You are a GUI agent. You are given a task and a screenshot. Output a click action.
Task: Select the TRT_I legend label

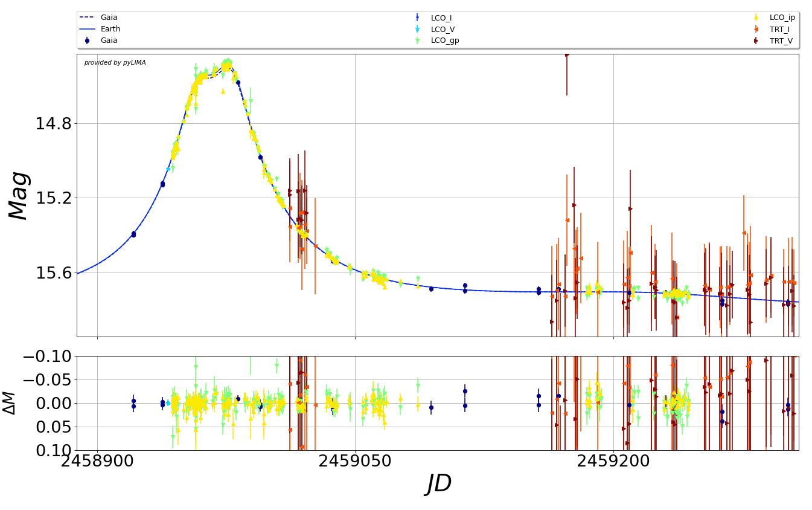(x=779, y=29)
